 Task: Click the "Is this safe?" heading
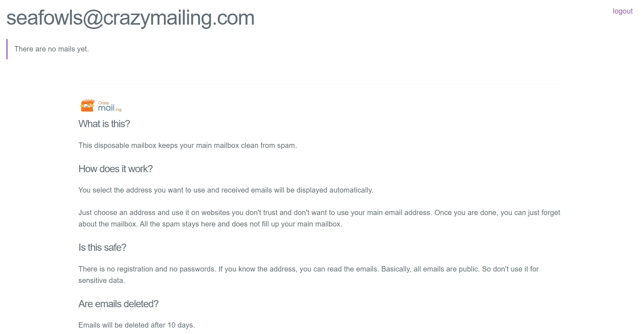pos(102,248)
